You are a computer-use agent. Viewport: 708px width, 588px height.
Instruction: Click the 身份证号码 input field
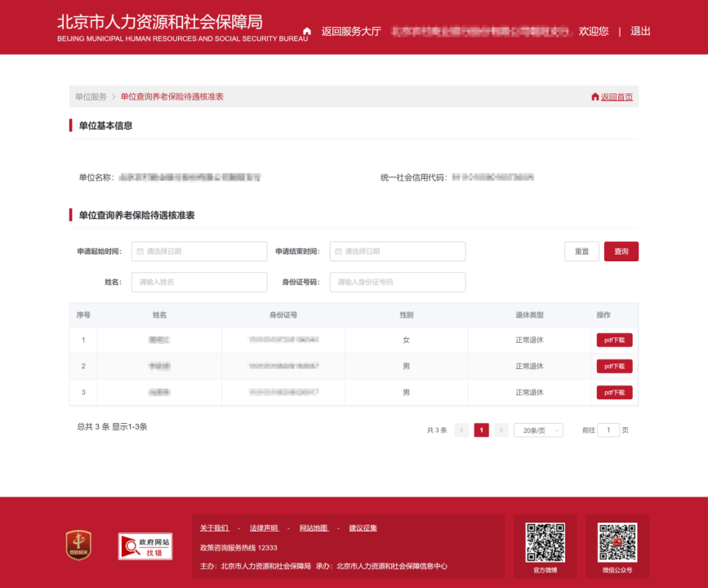tap(398, 282)
